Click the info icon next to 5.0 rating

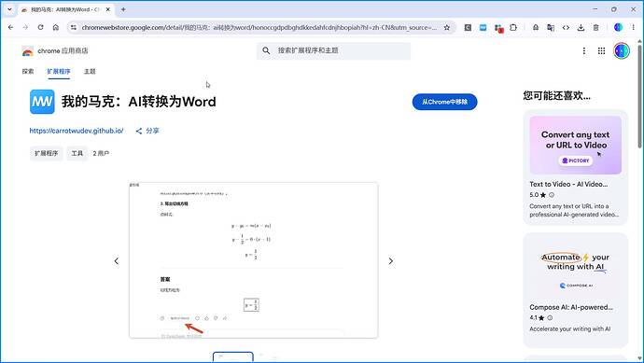point(552,195)
